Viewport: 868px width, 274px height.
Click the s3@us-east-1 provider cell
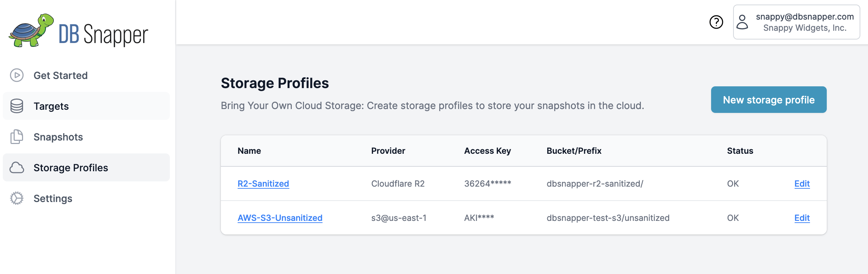click(x=399, y=218)
